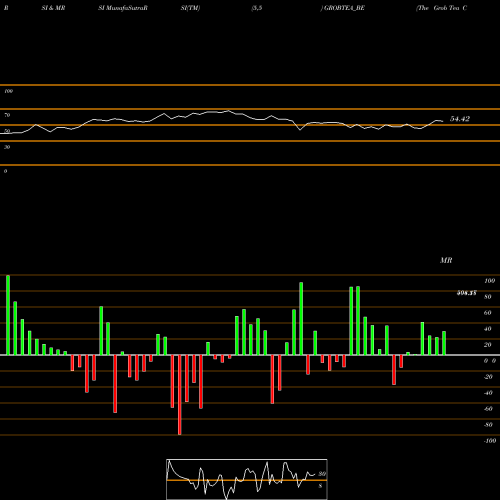The width and height of the screenshot is (500, 500).
Task: Click the GROBTEA_BE symbol text in header
Action: [x=344, y=8]
